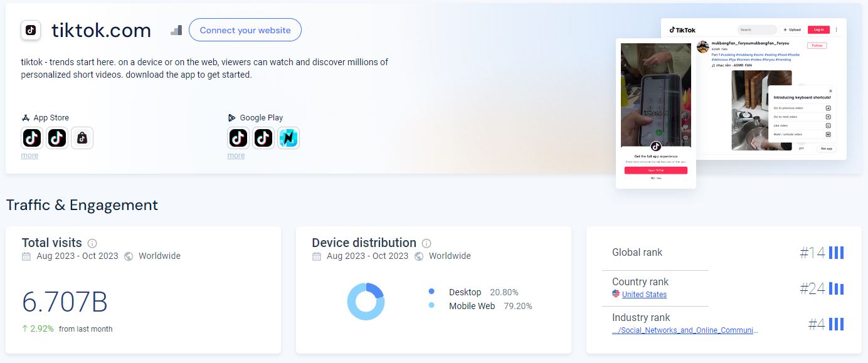Screen dimensions: 868x363
Task: Open second TikTok app in App Store list
Action: point(57,138)
